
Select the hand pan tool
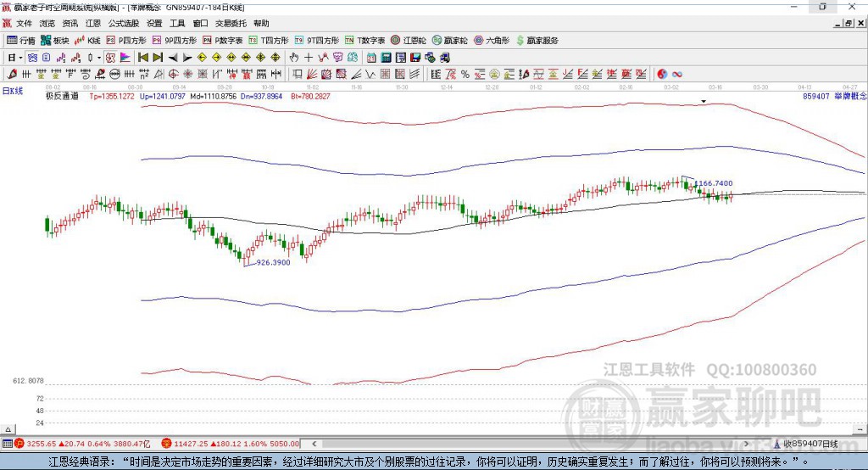point(293,58)
